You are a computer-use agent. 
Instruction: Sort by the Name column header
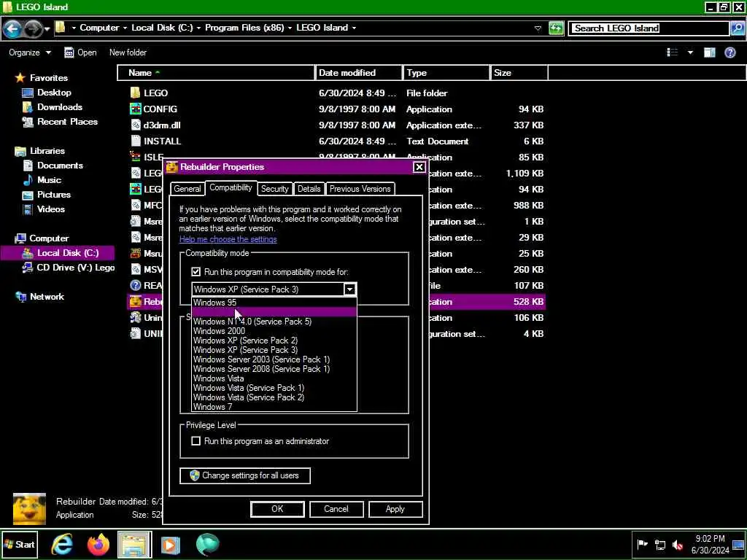point(216,73)
